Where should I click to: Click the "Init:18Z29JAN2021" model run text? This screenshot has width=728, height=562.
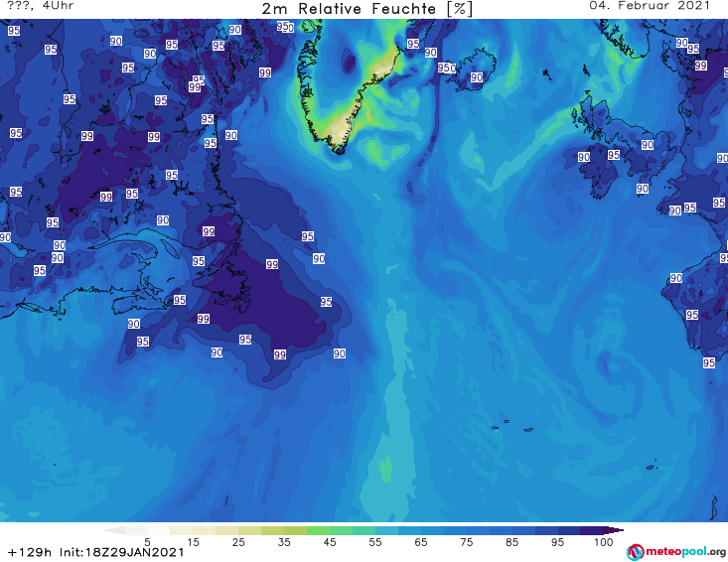coord(121,552)
